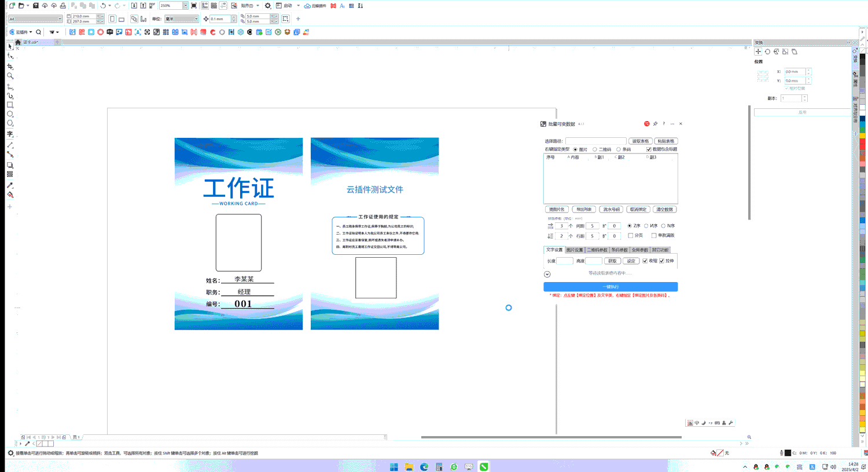Screen dimensions: 868x472
Task: Expand the 启动 launch dropdown
Action: (x=298, y=5)
